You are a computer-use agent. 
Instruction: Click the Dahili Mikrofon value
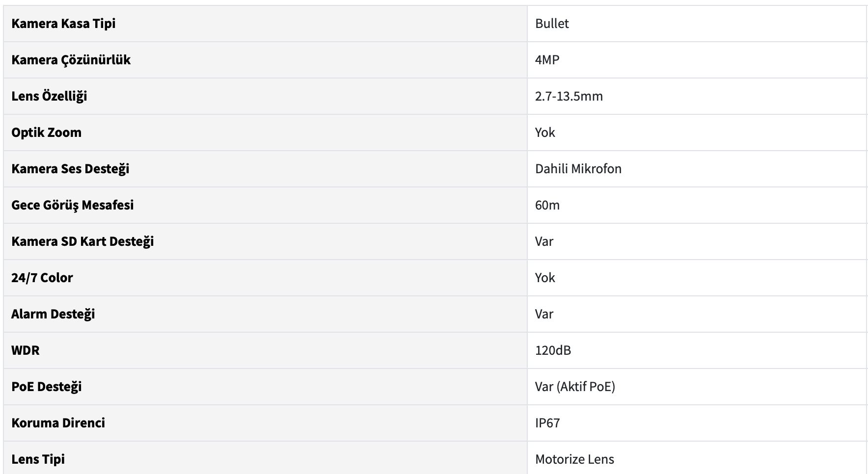pos(578,169)
